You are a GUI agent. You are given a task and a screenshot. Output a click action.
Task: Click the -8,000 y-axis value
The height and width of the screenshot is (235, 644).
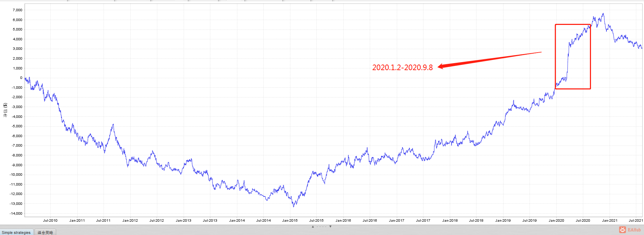pyautogui.click(x=17, y=155)
